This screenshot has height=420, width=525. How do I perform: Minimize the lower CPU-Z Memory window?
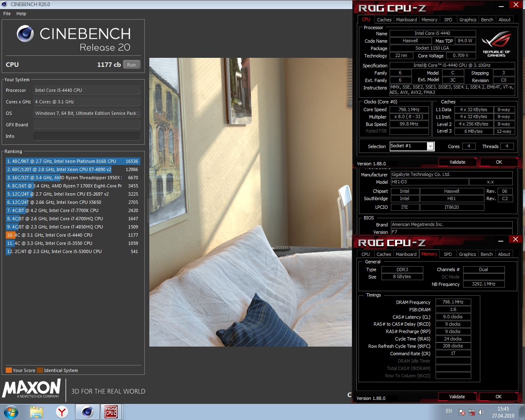(x=501, y=241)
